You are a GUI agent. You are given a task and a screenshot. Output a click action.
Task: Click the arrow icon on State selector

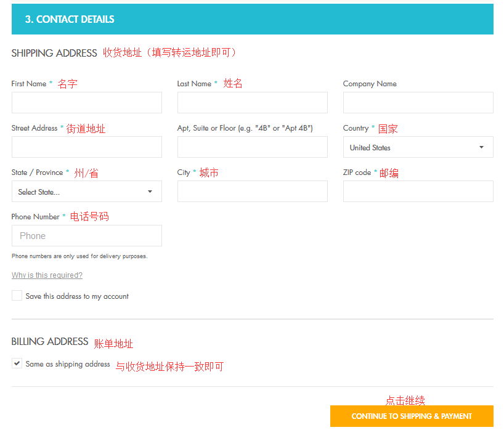(x=150, y=192)
